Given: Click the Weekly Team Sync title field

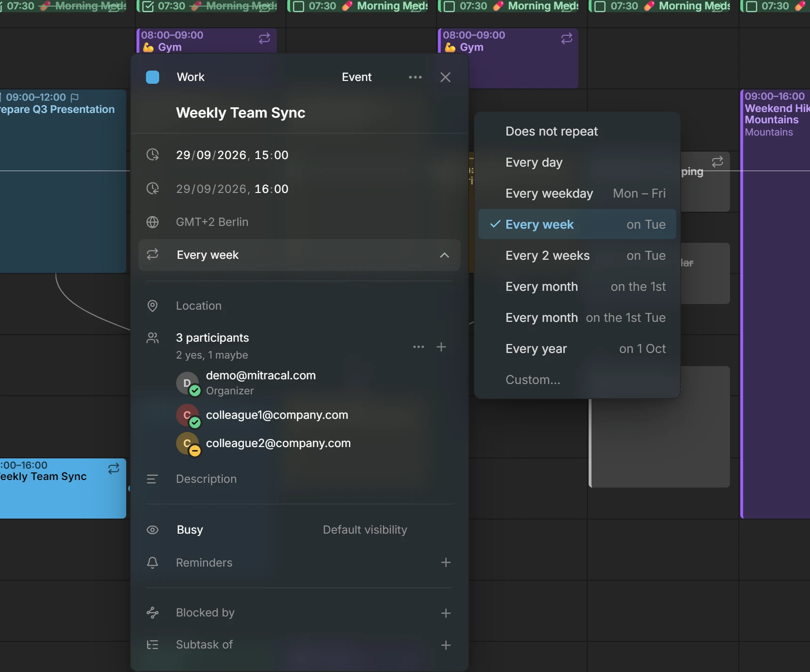Looking at the screenshot, I should point(241,113).
